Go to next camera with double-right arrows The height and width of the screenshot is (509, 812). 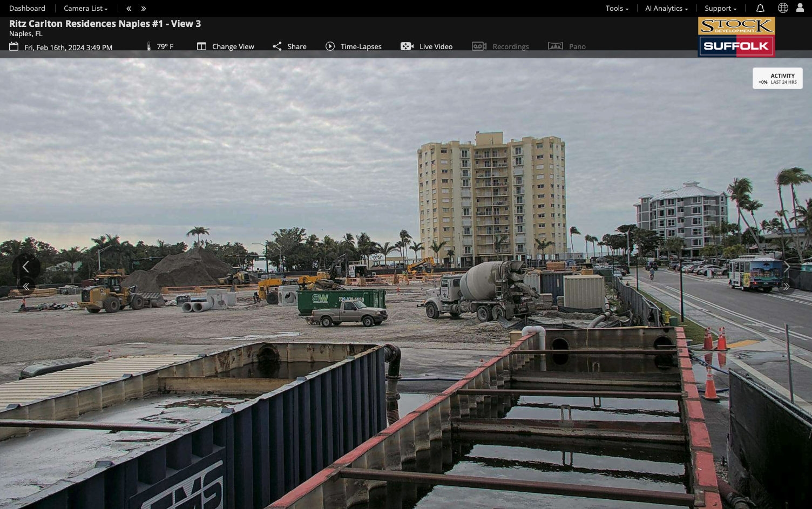tap(144, 9)
